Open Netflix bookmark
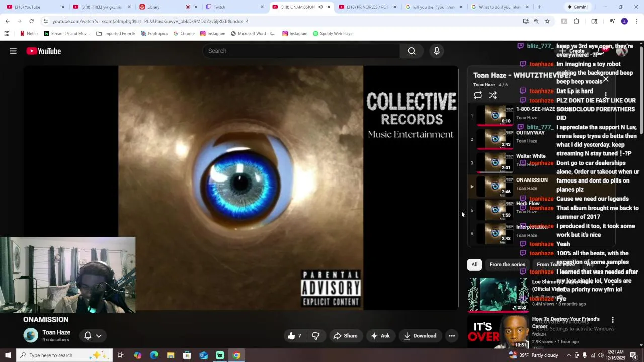644x362 pixels. (x=29, y=34)
